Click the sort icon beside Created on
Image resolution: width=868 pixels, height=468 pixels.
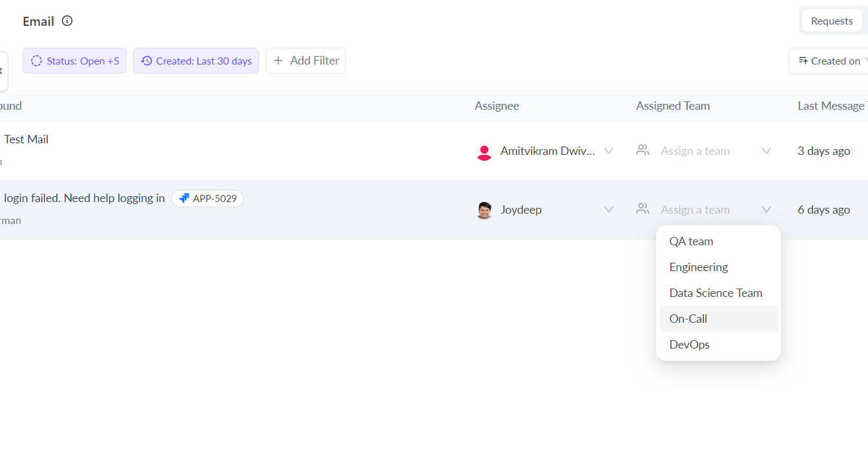tap(803, 61)
